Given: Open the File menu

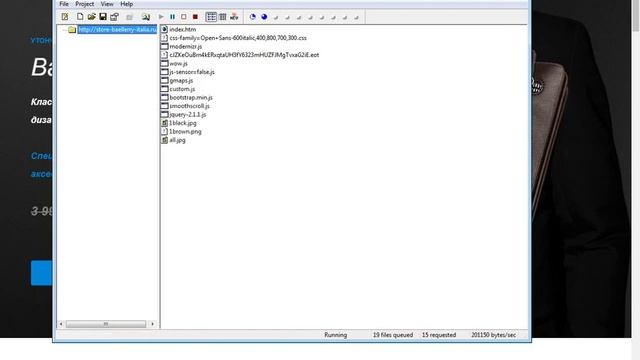Looking at the screenshot, I should coord(64,4).
